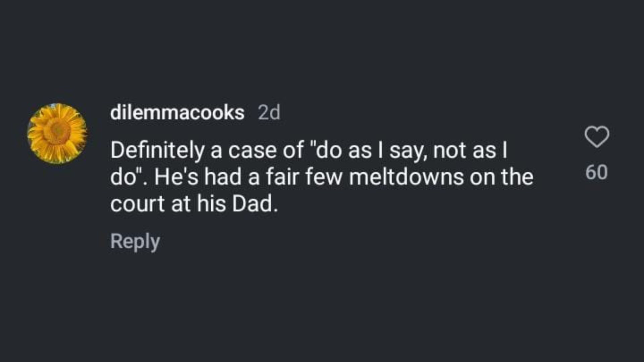Viewport: 644px width, 362px height.
Task: Click the round sunflower avatar image
Action: (x=57, y=133)
